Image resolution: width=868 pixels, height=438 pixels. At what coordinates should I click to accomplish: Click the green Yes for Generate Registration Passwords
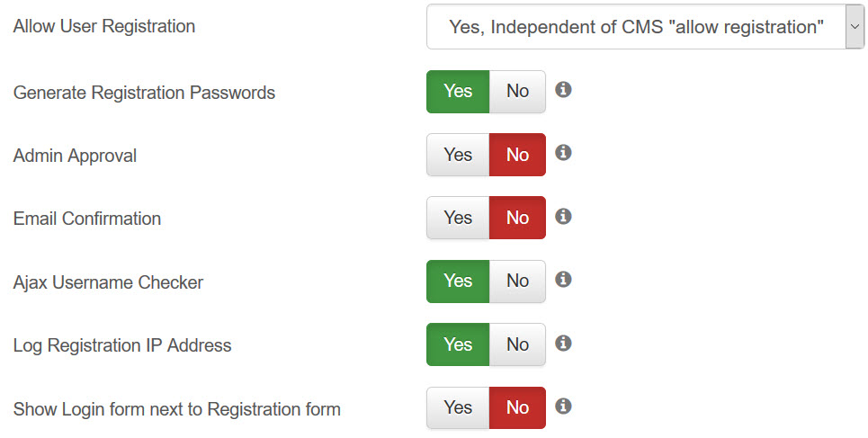coord(458,92)
